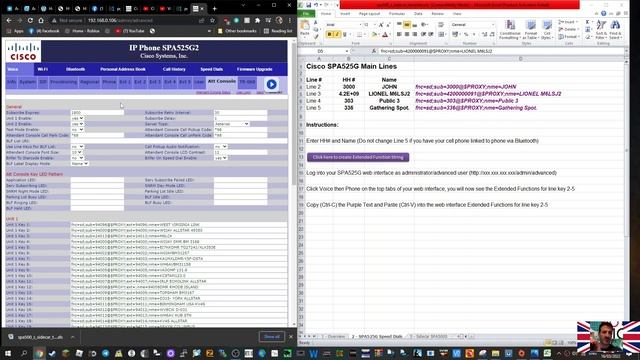Select Wi-Fi tab on Cisco page
The width and height of the screenshot is (640, 360).
click(42, 69)
